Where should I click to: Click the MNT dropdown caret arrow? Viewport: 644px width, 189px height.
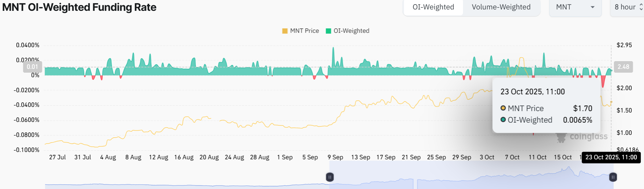click(593, 7)
